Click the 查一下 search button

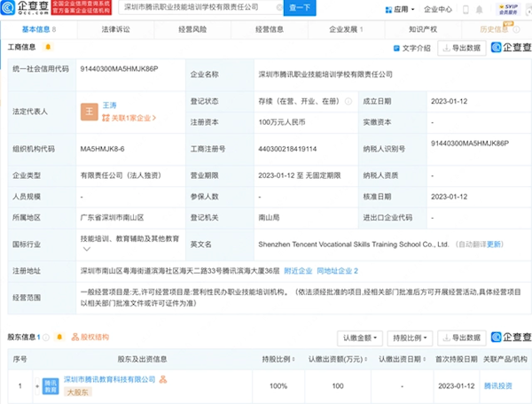pos(300,7)
